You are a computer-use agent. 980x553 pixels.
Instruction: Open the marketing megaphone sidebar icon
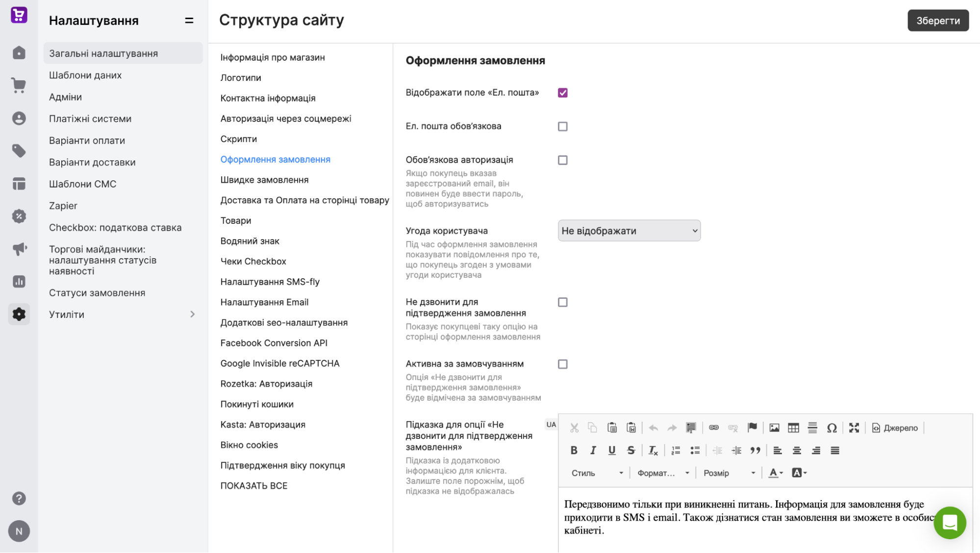click(x=19, y=249)
